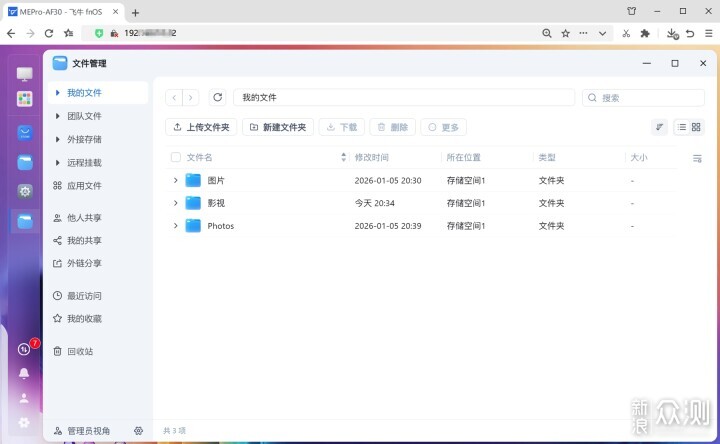
Task: Click the 类型 column header
Action: (547, 157)
